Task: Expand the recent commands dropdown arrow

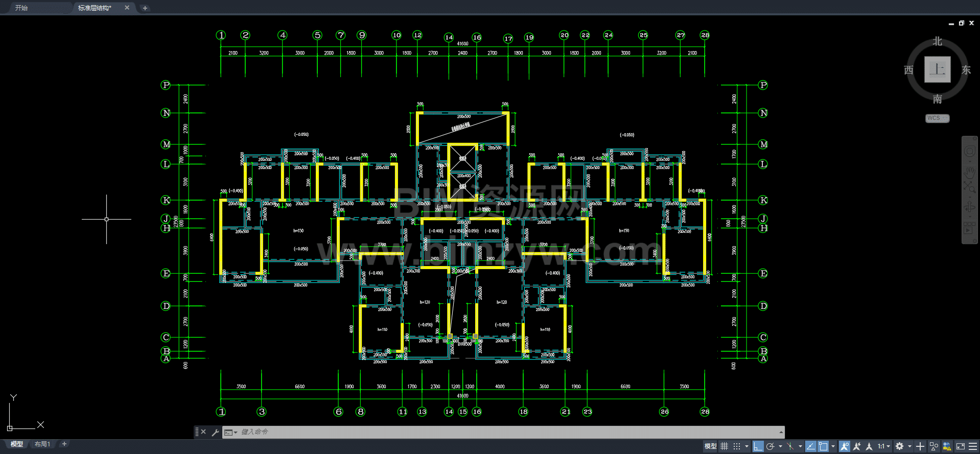Action: coord(236,433)
